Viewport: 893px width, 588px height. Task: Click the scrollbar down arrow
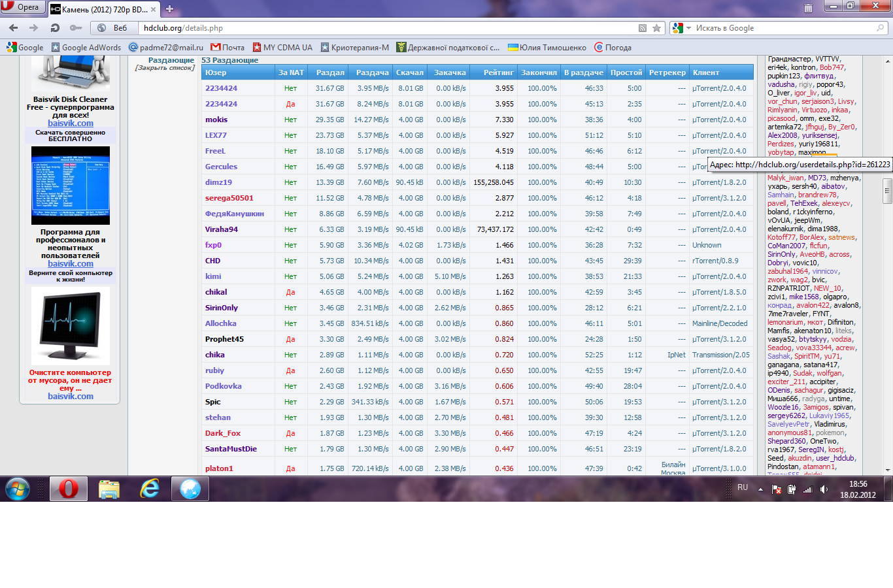(887, 470)
